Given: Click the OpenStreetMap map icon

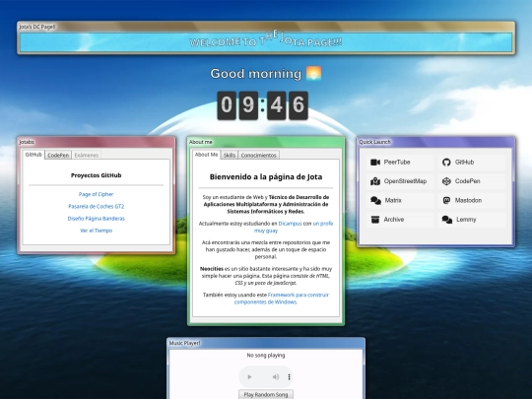Looking at the screenshot, I should (375, 181).
